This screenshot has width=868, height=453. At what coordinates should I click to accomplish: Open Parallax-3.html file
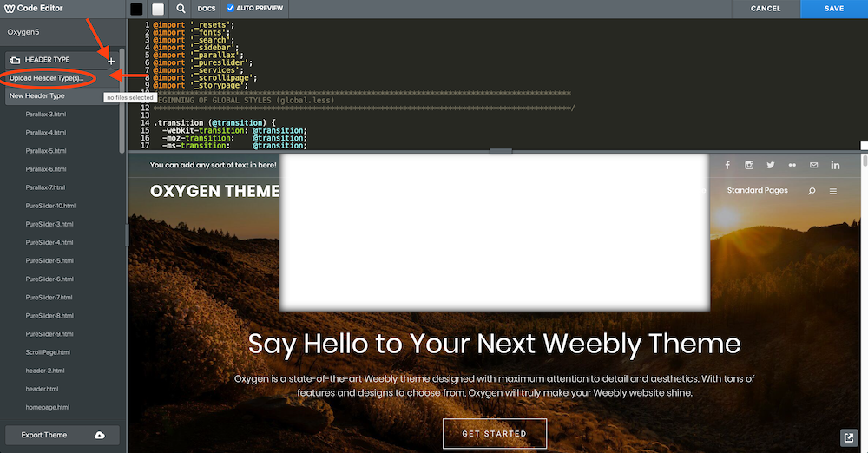[46, 114]
